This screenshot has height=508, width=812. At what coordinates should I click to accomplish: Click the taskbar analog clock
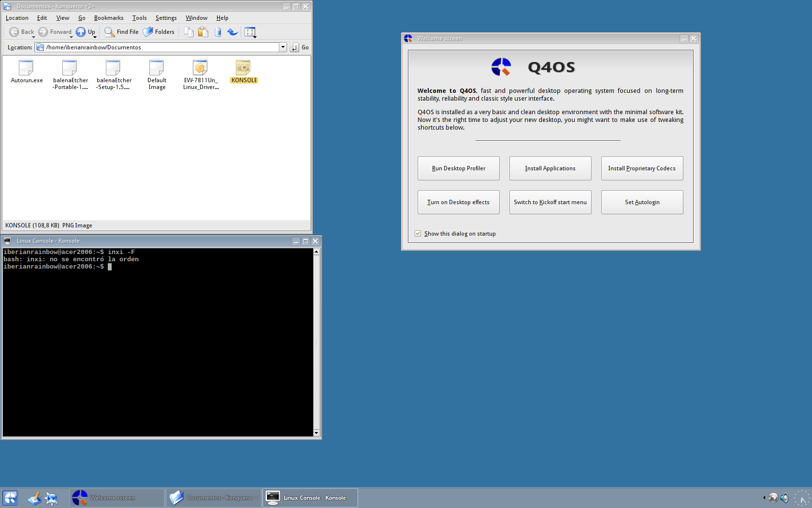[802, 498]
